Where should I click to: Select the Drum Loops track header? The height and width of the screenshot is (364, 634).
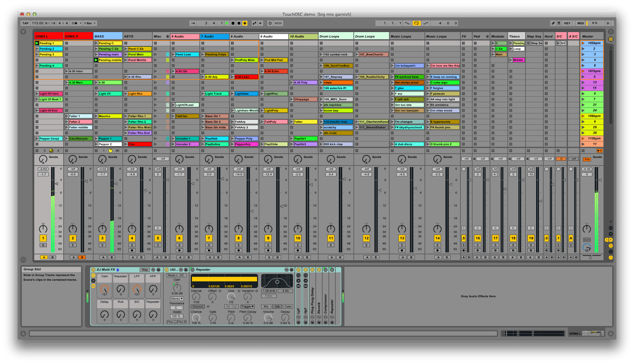coord(336,36)
